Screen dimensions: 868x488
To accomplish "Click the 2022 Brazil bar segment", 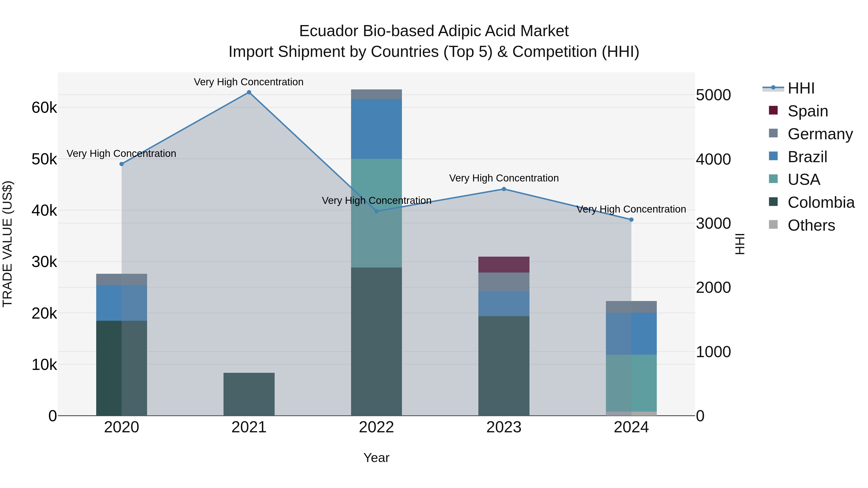I will pyautogui.click(x=376, y=129).
